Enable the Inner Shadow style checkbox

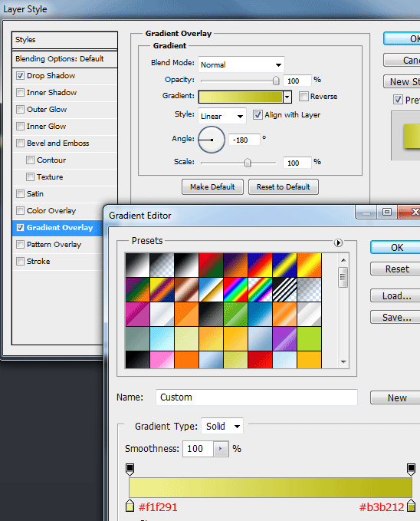click(x=20, y=92)
